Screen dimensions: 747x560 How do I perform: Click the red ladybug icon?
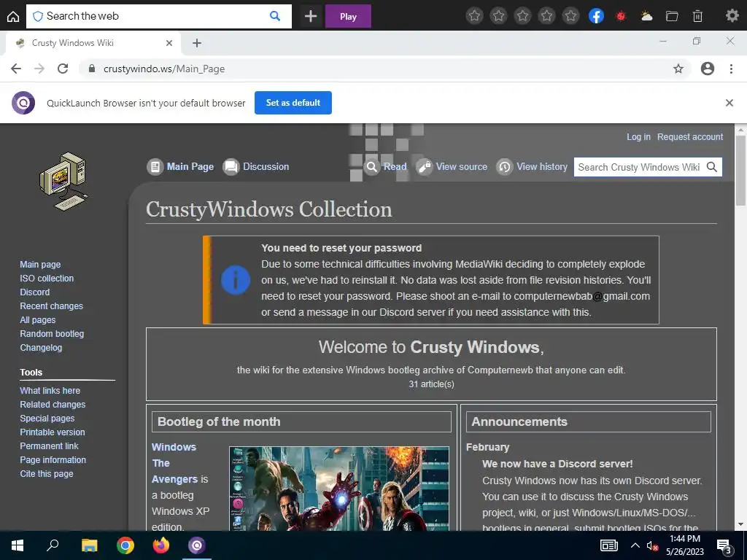click(620, 16)
